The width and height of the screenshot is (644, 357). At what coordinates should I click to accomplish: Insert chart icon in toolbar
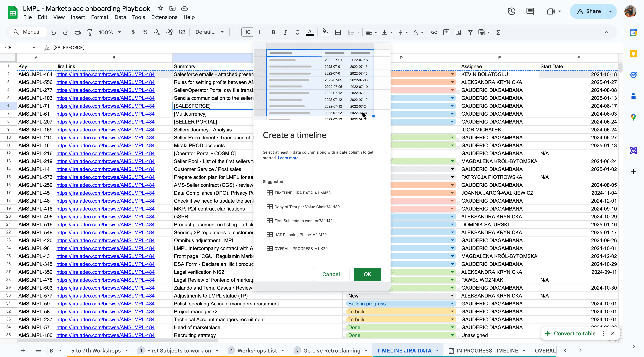458,32
